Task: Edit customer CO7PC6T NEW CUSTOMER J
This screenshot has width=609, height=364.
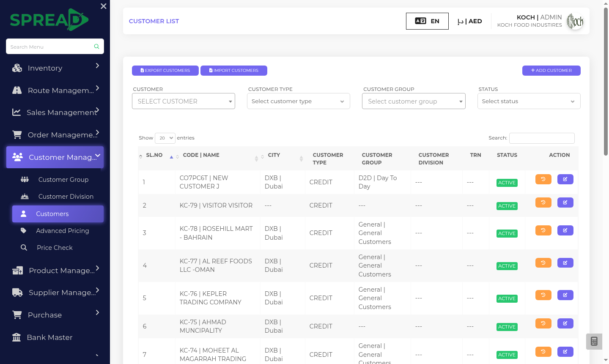Action: 565,179
